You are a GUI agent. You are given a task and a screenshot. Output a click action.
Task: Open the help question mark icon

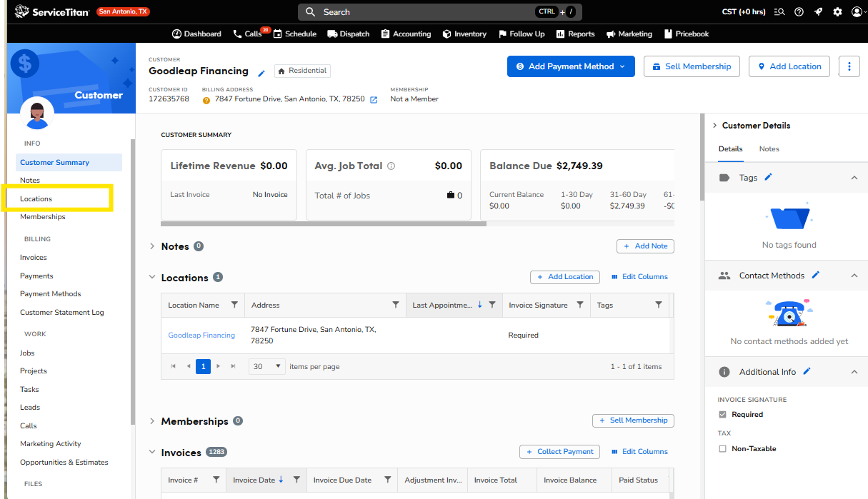tap(799, 11)
